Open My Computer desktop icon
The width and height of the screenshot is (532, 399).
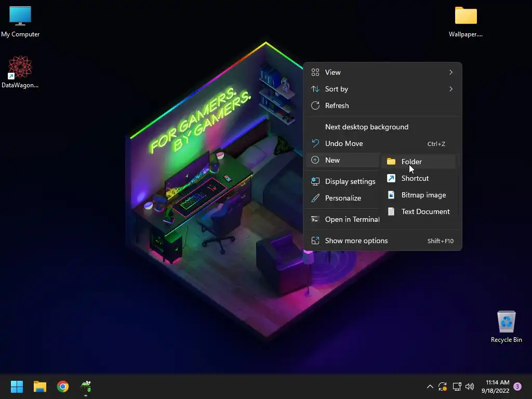coord(20,21)
